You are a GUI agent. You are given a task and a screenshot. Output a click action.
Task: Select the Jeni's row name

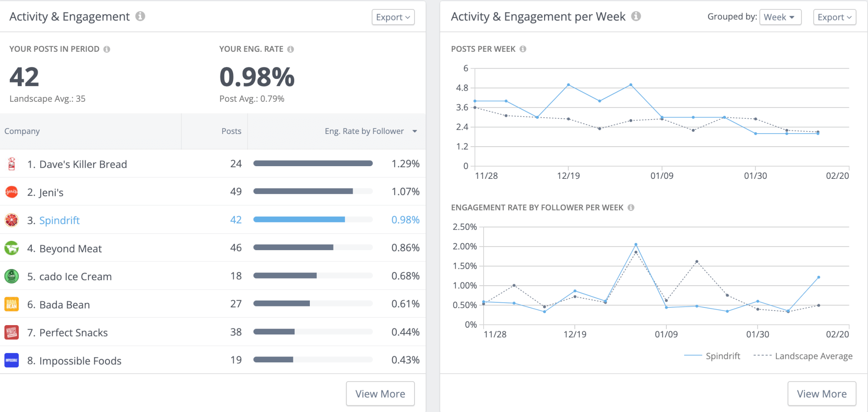click(51, 192)
